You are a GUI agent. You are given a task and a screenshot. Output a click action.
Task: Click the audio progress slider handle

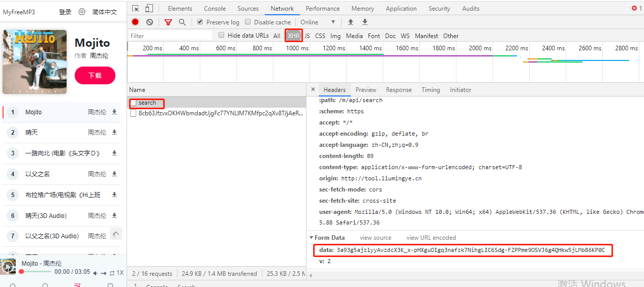pyautogui.click(x=21, y=272)
